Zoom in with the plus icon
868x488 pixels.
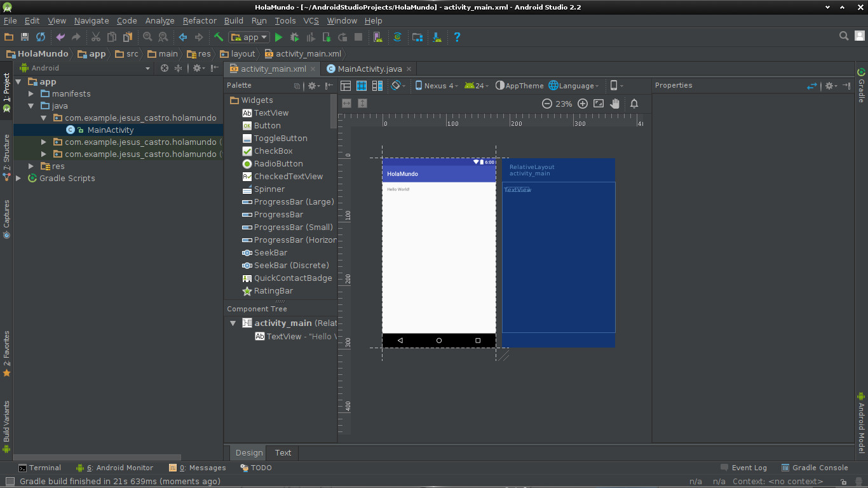[x=583, y=104]
